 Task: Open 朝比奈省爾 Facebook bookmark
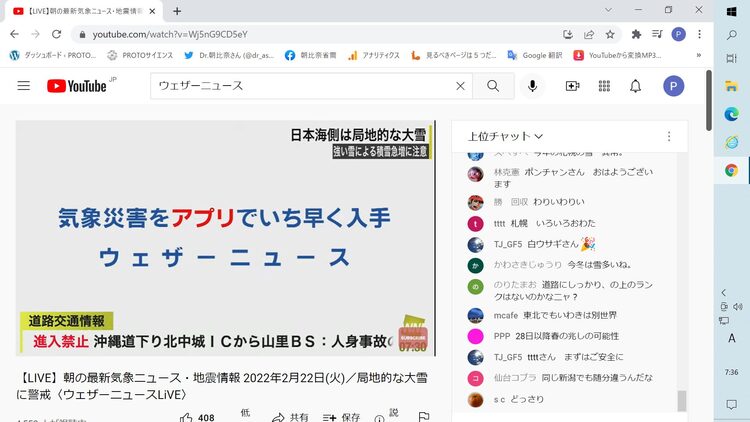pos(310,56)
